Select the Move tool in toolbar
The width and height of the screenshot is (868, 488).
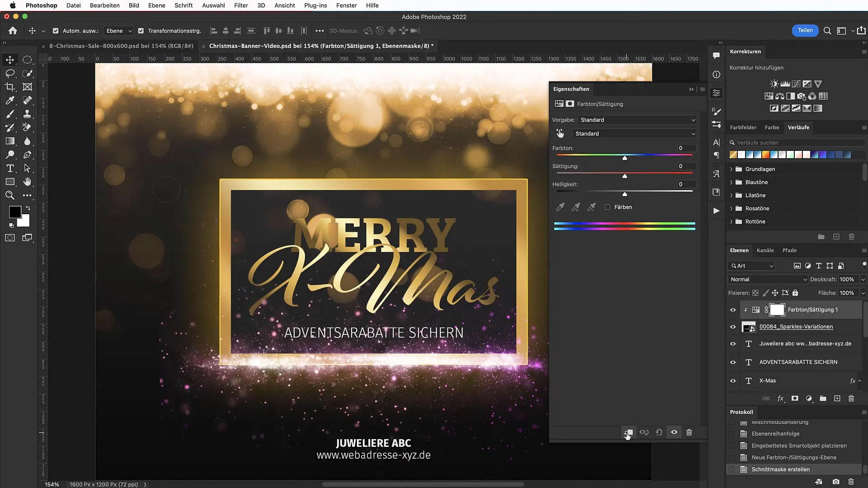point(10,60)
